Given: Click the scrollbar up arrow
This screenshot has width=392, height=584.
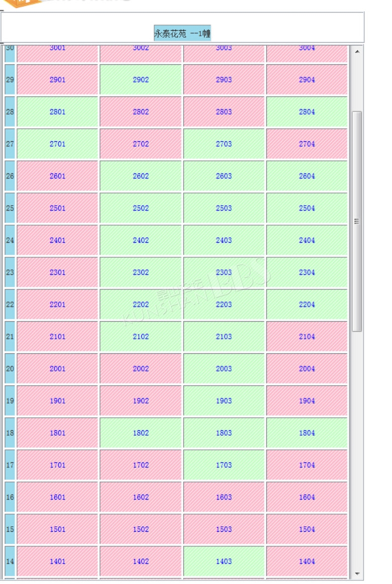Looking at the screenshot, I should pyautogui.click(x=357, y=51).
